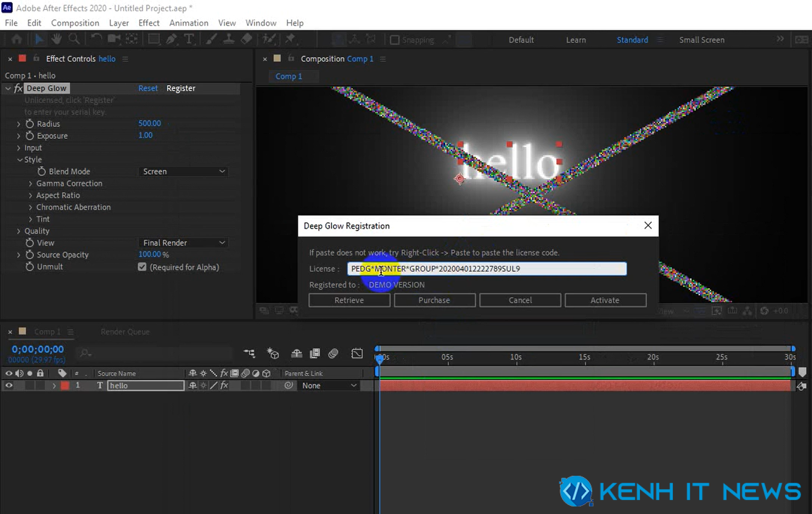The height and width of the screenshot is (514, 812).
Task: Expand Gamma Correction settings
Action: coord(31,184)
